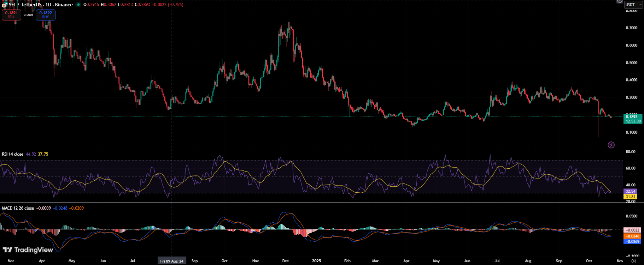Screen dimensions: 644x265
Task: Click the 0.0001 spread value
Action: pos(29,15)
